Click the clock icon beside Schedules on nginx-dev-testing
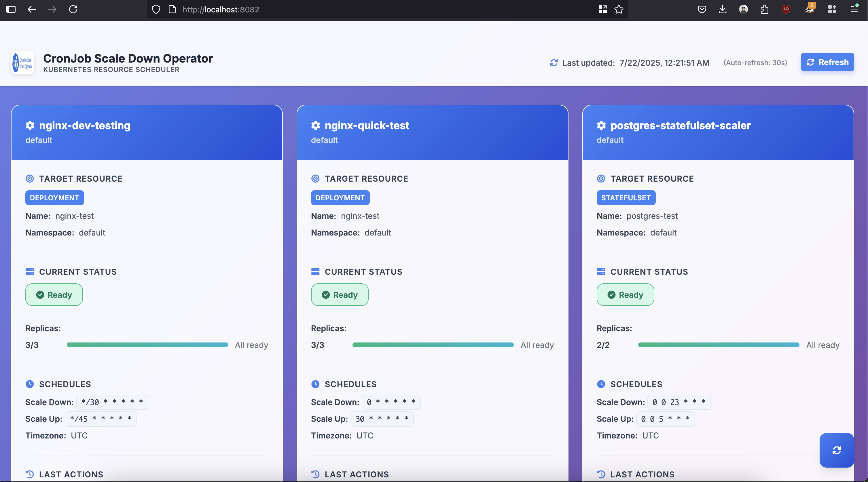Image resolution: width=868 pixels, height=482 pixels. (x=30, y=384)
